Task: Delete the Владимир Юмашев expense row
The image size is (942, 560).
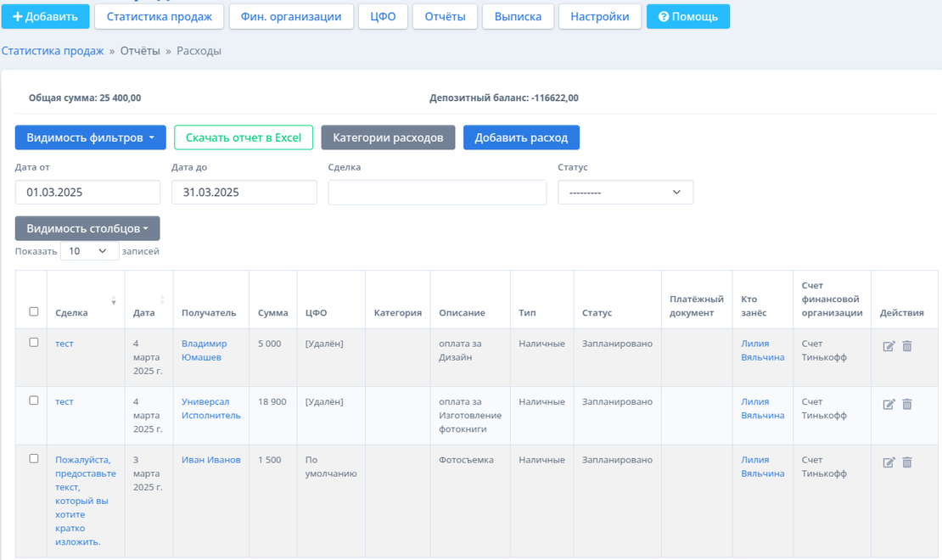Action: tap(907, 346)
